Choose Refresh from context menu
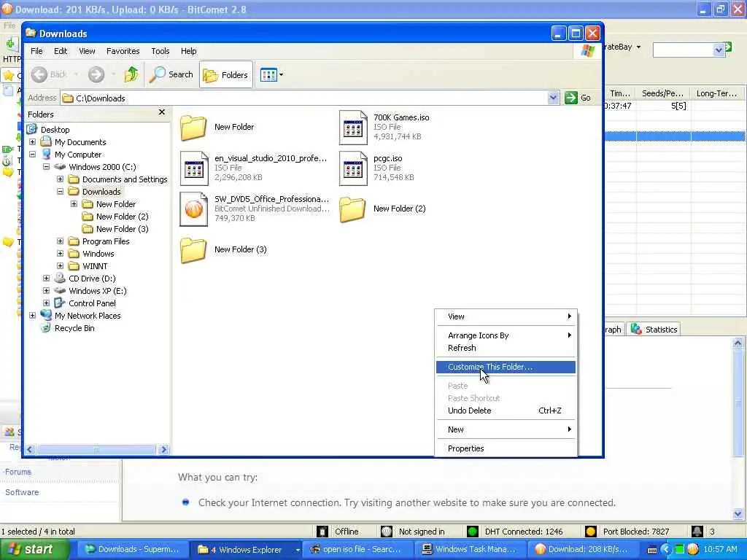 (506, 348)
